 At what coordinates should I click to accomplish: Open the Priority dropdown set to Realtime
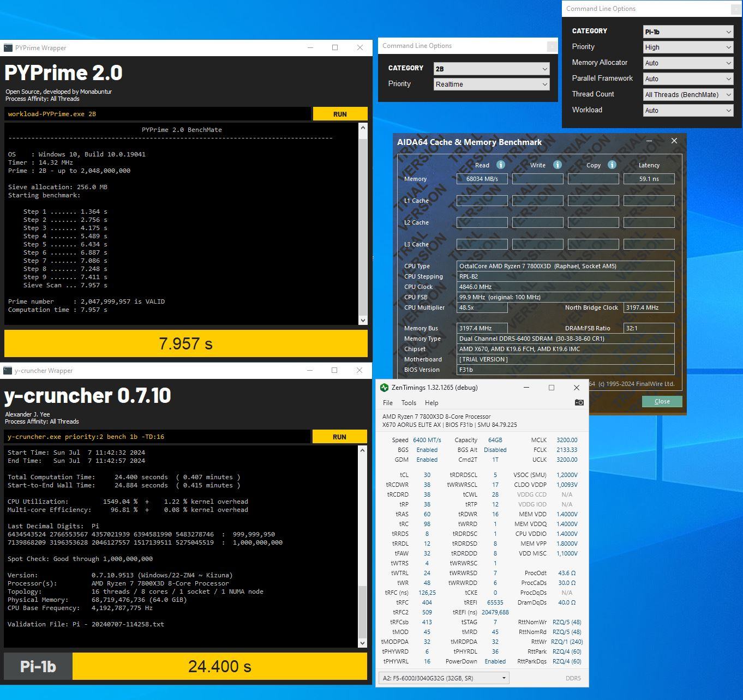click(492, 85)
